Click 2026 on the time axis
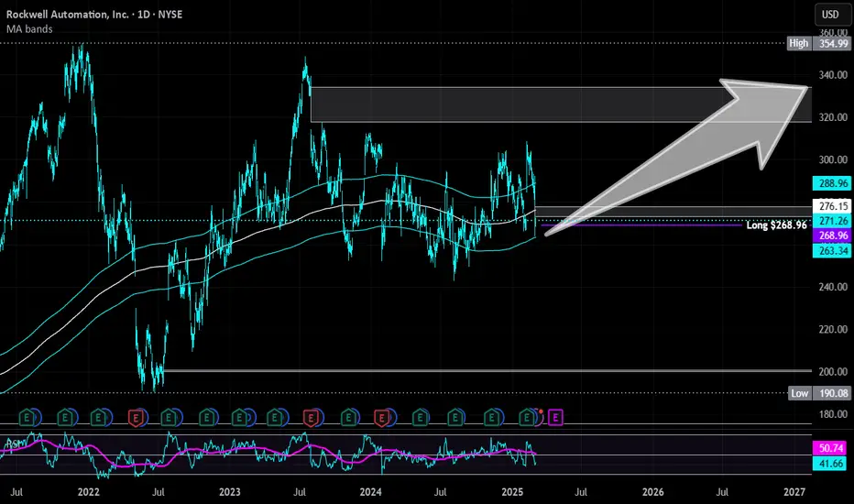The height and width of the screenshot is (504, 854). point(653,492)
